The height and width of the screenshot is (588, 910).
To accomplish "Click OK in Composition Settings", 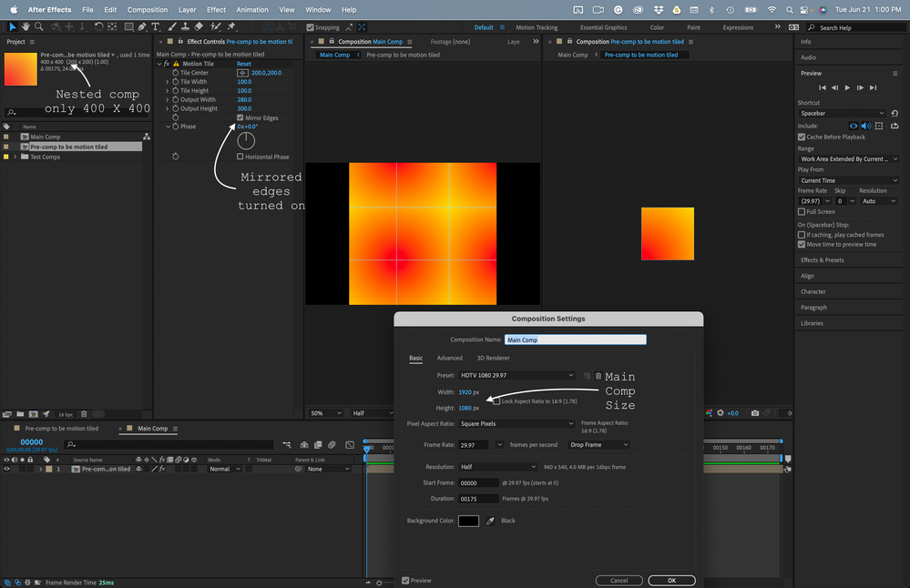I will 671,580.
